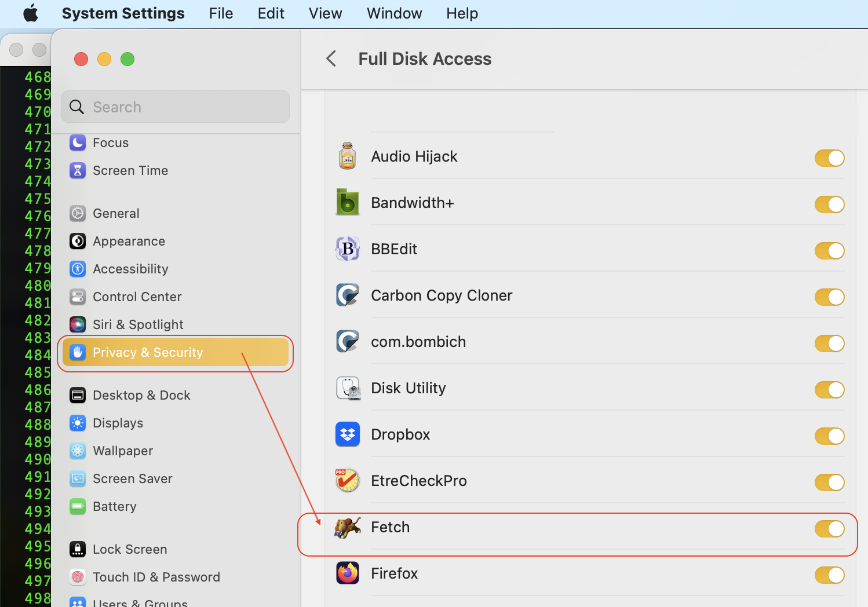Screen dimensions: 868x607
Task: Open Screen Time settings
Action: click(x=176, y=170)
